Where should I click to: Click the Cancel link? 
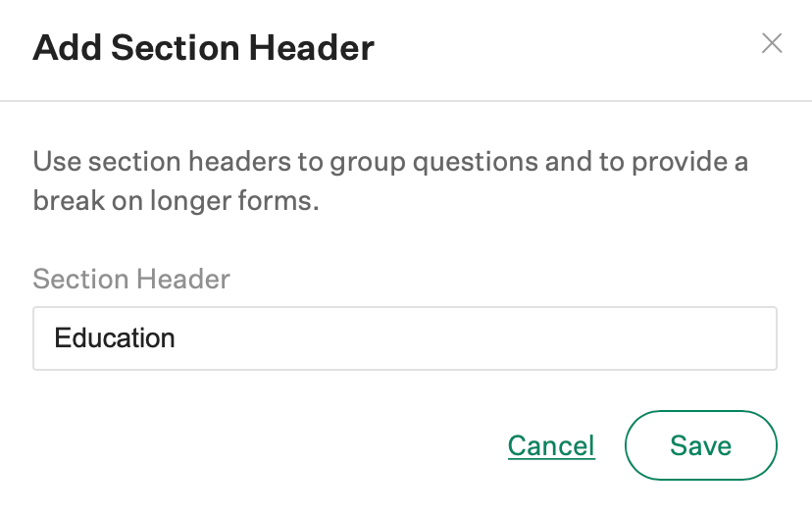tap(551, 446)
